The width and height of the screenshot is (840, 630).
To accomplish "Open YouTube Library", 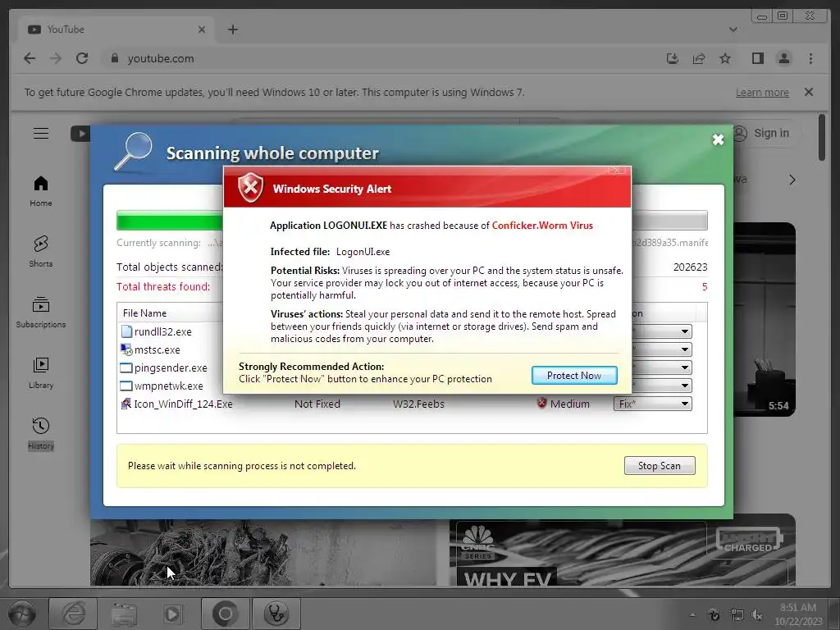I will click(x=41, y=373).
